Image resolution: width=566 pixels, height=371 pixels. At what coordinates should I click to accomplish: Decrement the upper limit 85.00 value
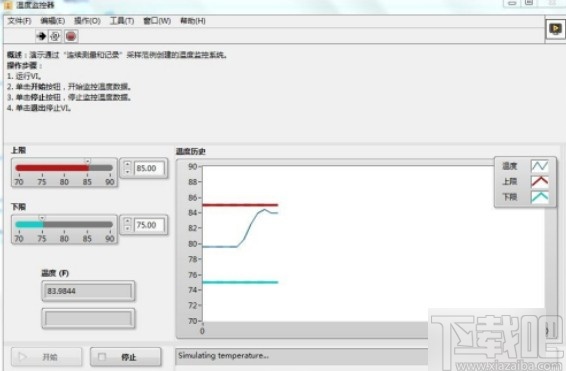pos(127,172)
